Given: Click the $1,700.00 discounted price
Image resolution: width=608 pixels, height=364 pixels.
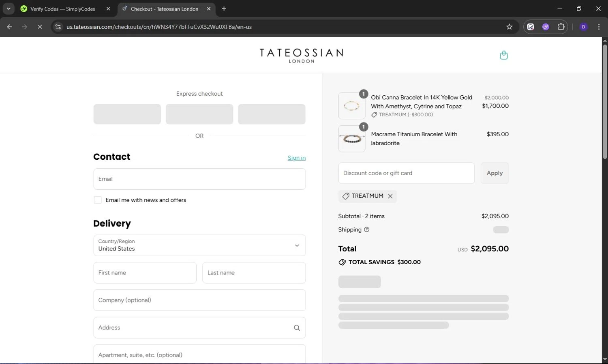Looking at the screenshot, I should [495, 106].
